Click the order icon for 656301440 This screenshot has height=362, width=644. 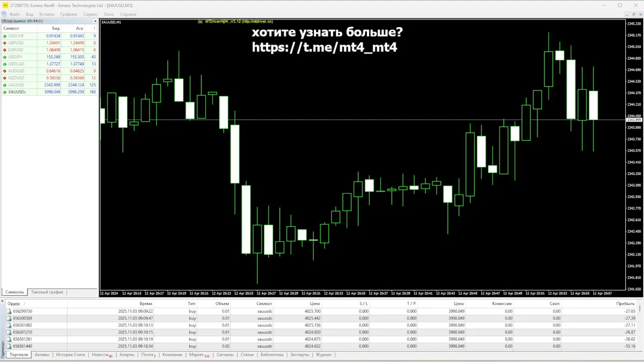(9, 346)
